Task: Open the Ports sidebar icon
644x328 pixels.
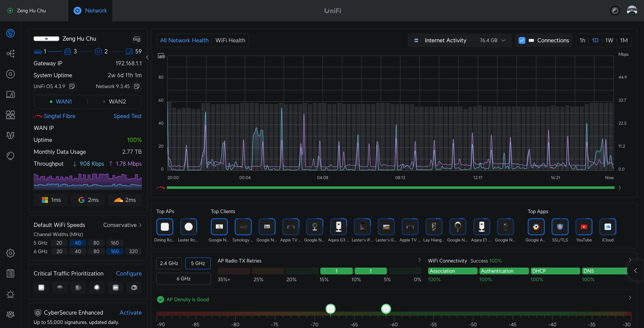Action: click(x=10, y=115)
